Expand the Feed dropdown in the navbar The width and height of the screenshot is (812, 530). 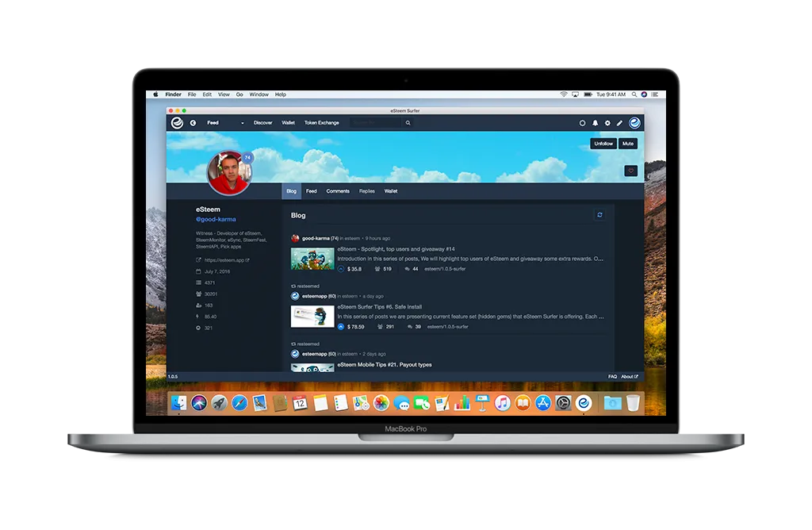tap(225, 123)
